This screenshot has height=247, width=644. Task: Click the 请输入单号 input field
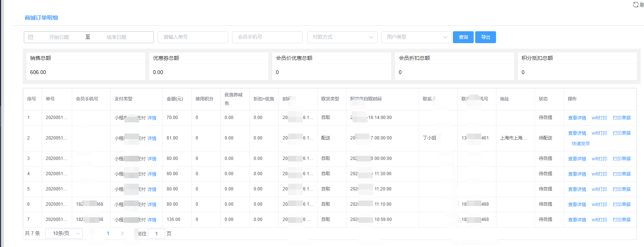point(193,37)
